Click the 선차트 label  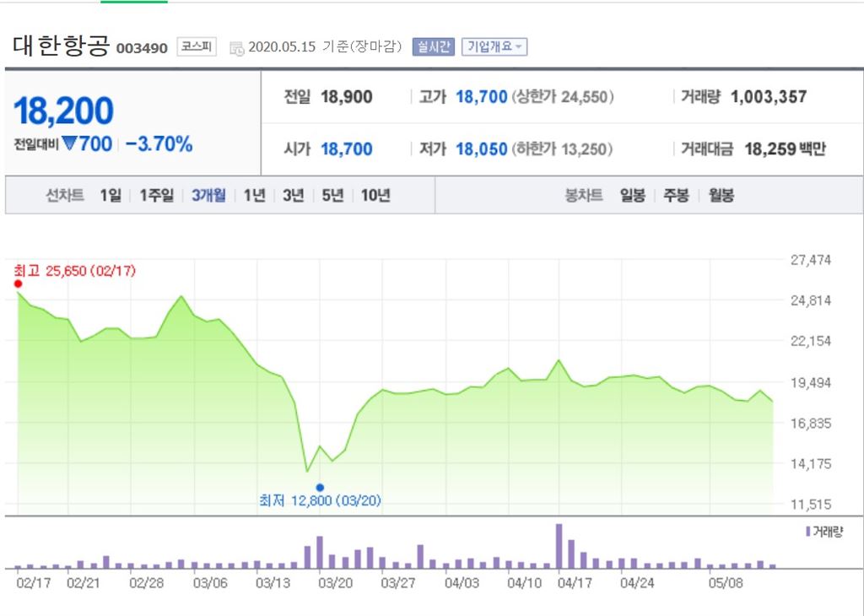pyautogui.click(x=65, y=195)
